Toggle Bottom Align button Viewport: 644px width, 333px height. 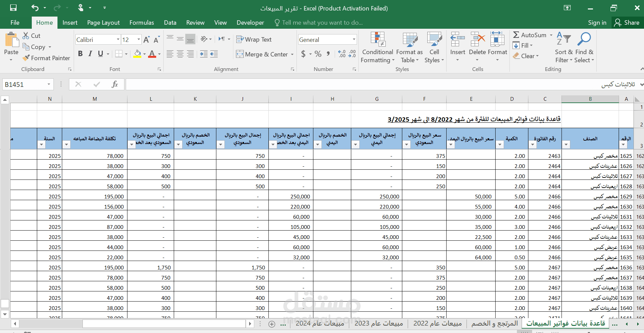pyautogui.click(x=190, y=39)
